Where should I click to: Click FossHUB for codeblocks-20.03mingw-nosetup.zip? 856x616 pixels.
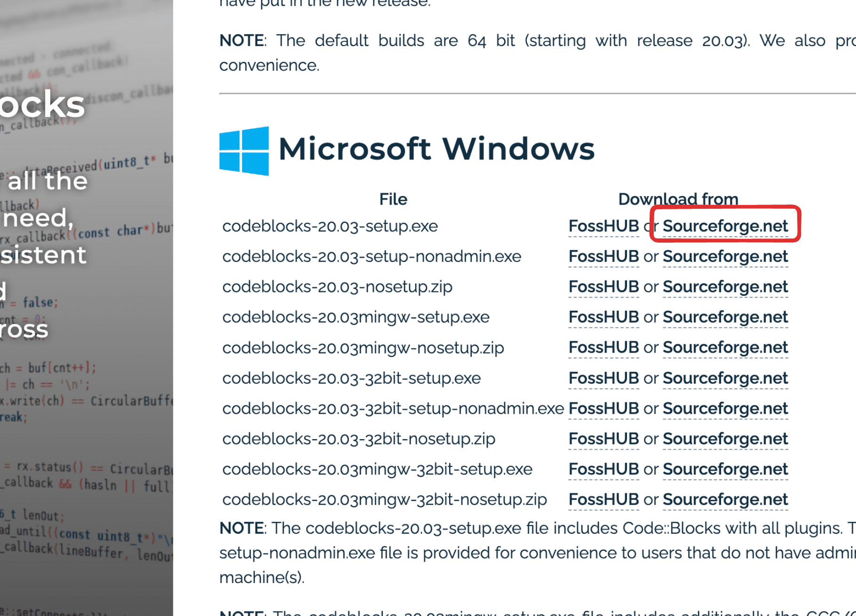click(603, 347)
